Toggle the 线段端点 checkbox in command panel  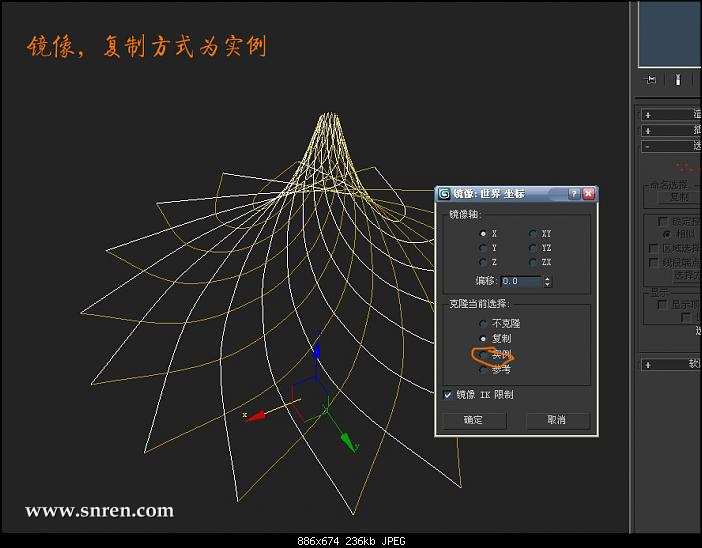[654, 262]
